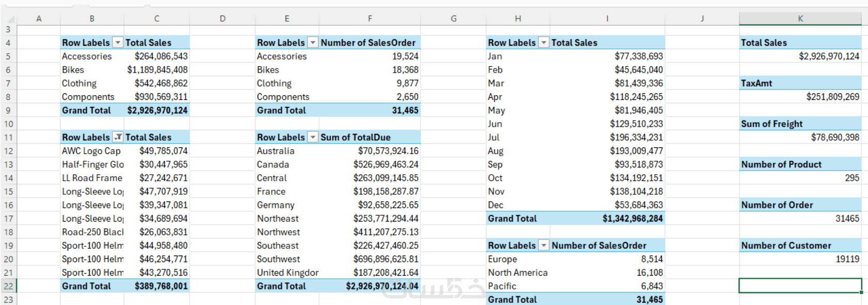Click row 22 header
868x305 pixels.
(x=8, y=286)
